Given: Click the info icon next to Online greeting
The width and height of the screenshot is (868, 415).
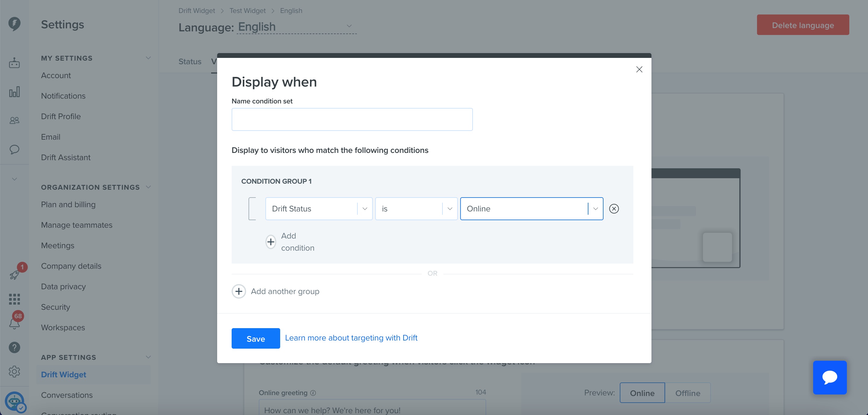Looking at the screenshot, I should point(313,393).
